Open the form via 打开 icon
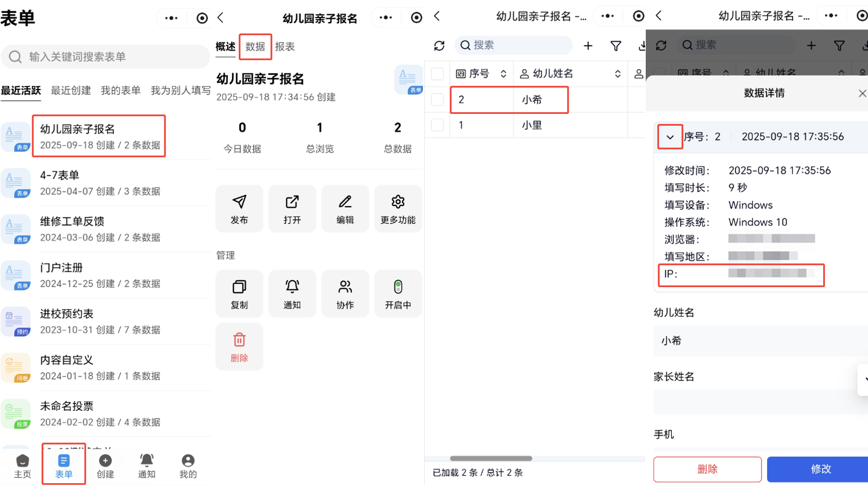 pos(292,202)
